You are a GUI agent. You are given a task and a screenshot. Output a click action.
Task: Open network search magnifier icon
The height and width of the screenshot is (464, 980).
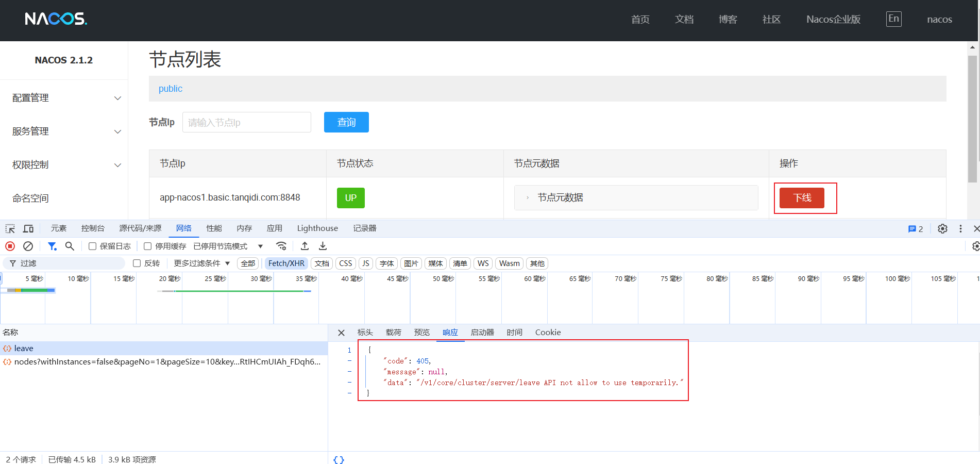70,246
